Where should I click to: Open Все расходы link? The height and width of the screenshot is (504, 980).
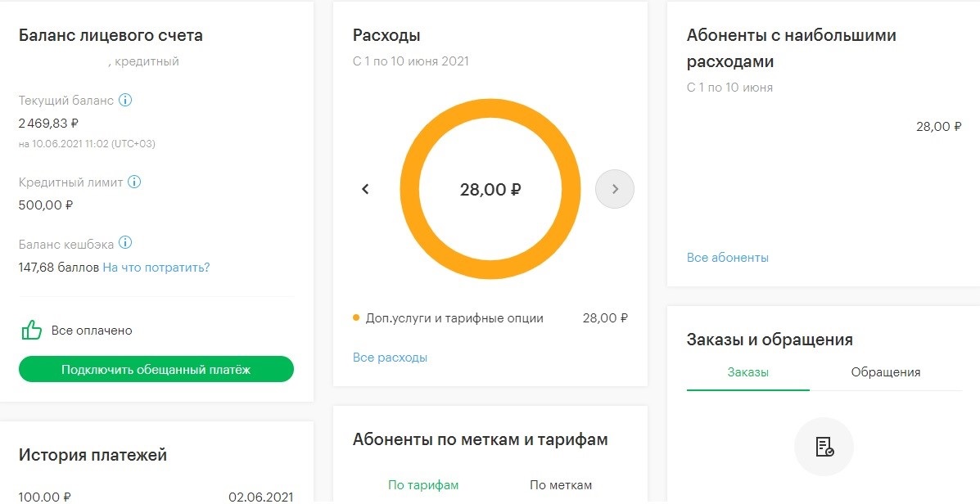390,358
